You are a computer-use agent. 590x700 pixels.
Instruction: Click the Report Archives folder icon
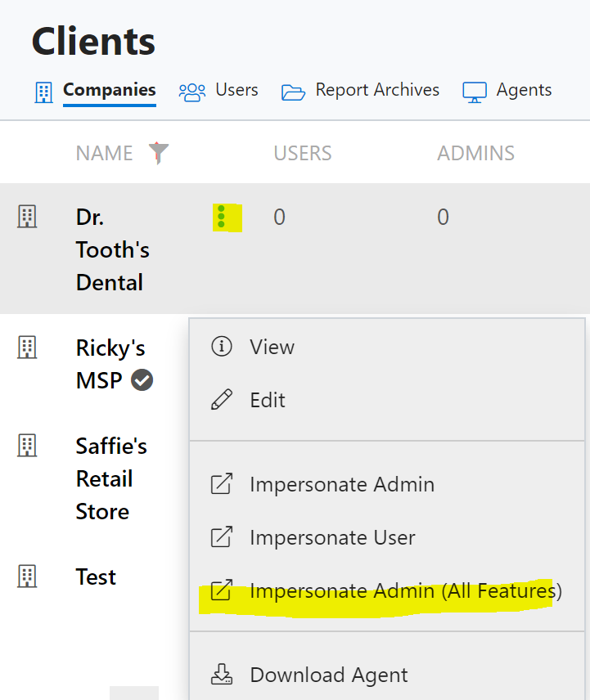[294, 92]
